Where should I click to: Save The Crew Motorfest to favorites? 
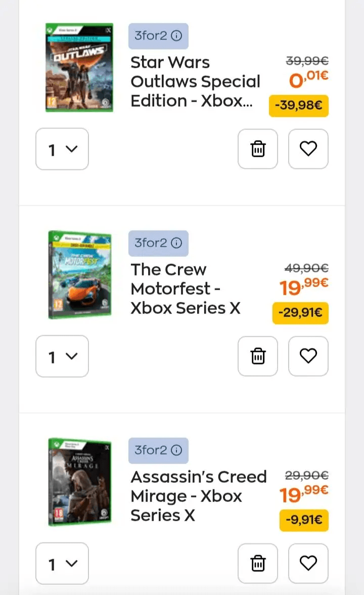point(308,356)
